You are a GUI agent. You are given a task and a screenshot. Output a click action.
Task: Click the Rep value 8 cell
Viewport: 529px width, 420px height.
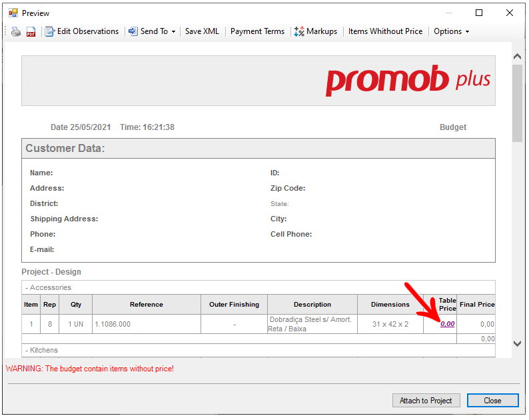[x=49, y=325]
